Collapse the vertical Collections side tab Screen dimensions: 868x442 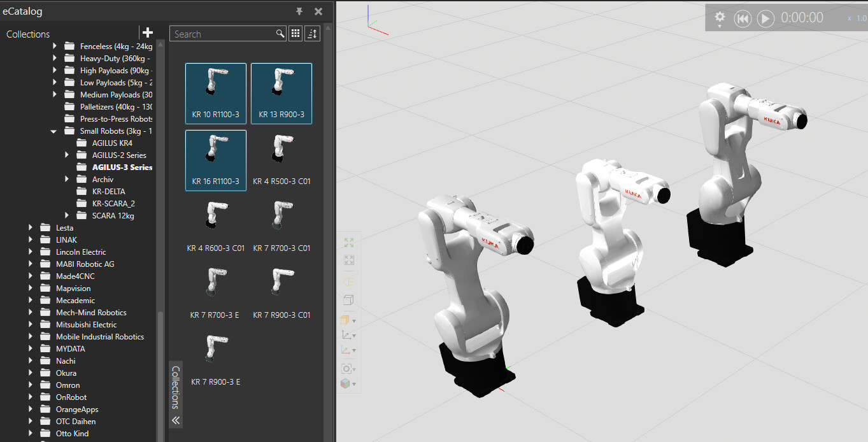pyautogui.click(x=176, y=420)
